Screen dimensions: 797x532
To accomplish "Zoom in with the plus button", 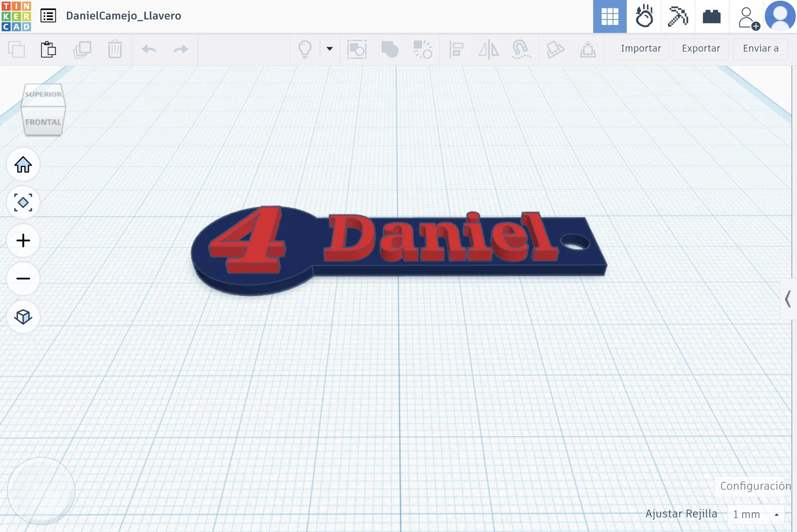I will point(23,241).
